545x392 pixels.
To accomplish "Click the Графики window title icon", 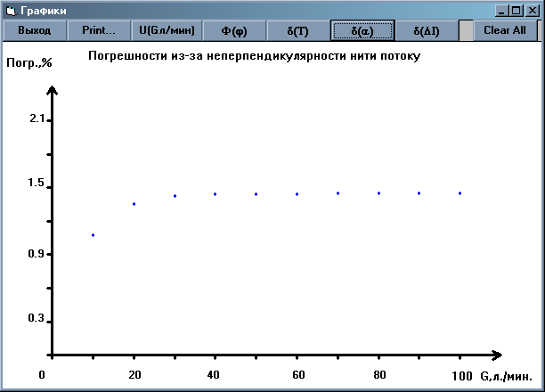I will coord(11,11).
